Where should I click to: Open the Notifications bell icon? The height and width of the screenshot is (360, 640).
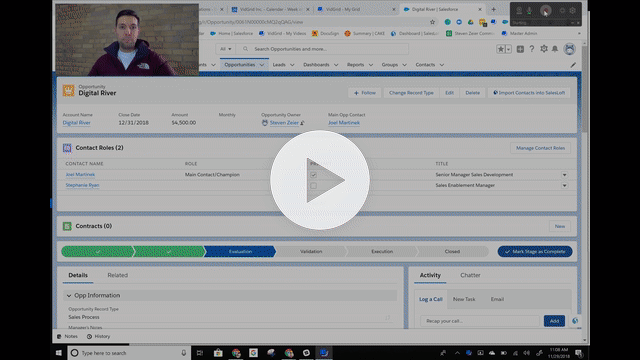(555, 49)
